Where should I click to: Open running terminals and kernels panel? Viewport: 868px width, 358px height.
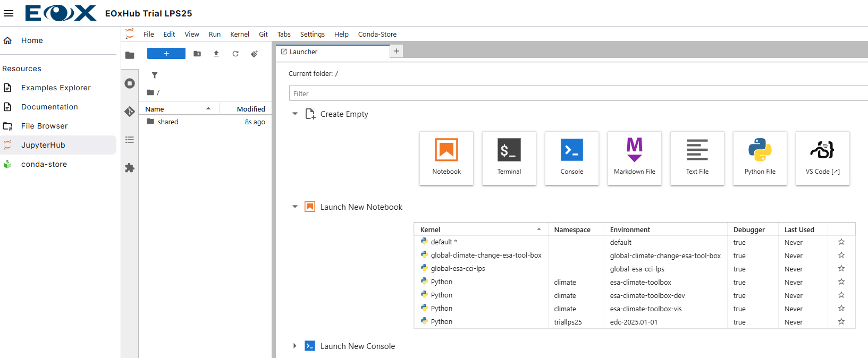coord(130,83)
